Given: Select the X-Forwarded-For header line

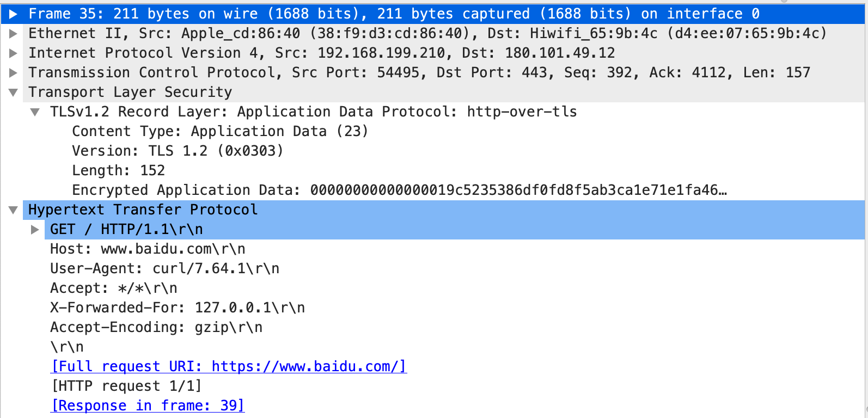Looking at the screenshot, I should (178, 308).
